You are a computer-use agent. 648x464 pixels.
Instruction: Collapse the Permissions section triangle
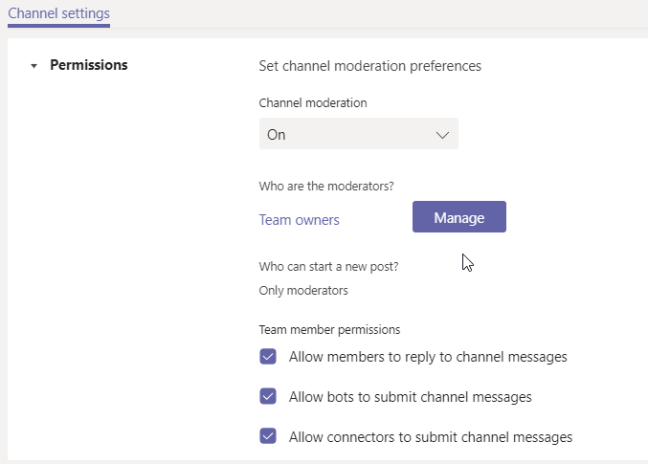point(34,66)
